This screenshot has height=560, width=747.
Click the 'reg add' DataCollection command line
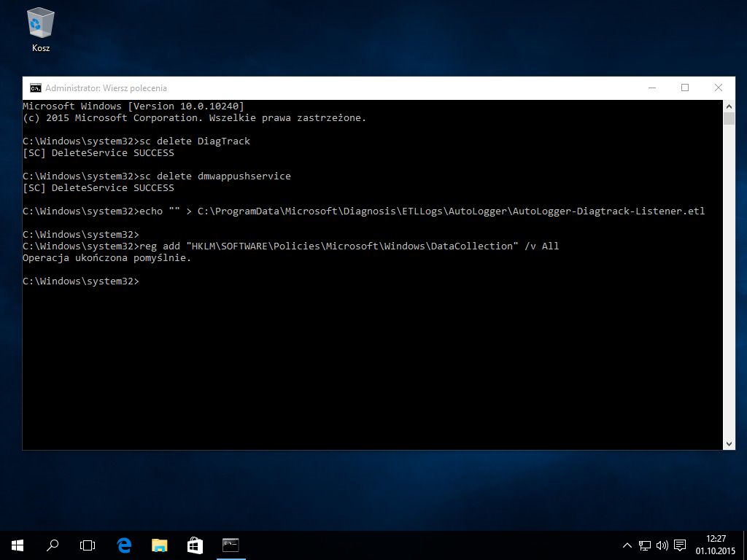pos(290,246)
